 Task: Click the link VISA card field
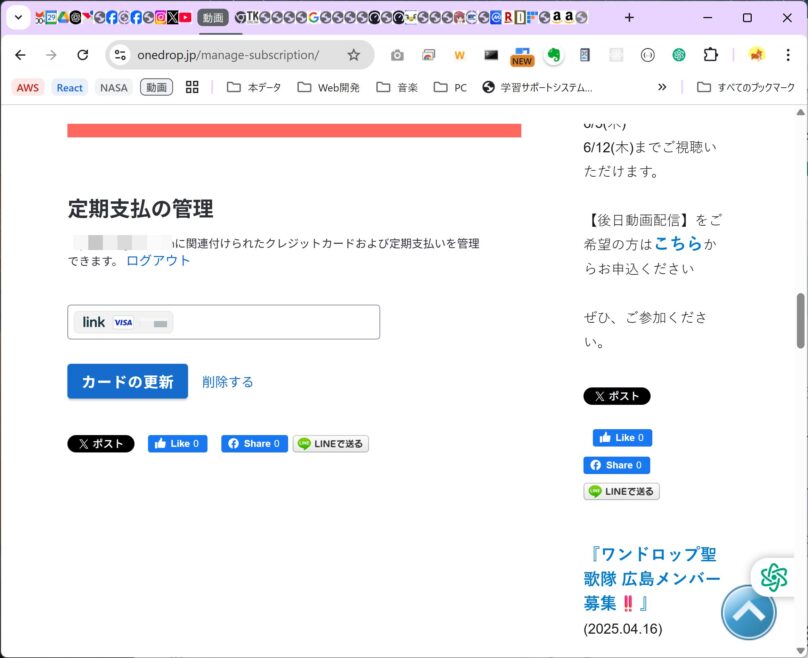(x=223, y=322)
